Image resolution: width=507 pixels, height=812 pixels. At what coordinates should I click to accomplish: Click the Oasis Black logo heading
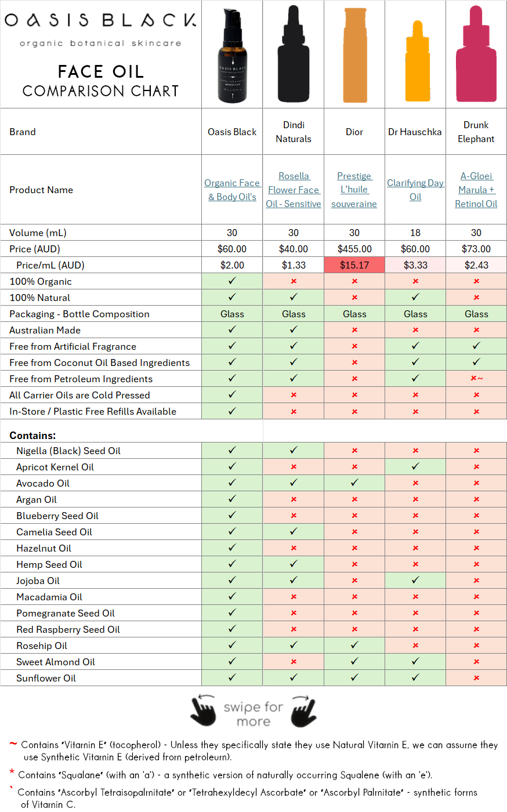(x=100, y=20)
